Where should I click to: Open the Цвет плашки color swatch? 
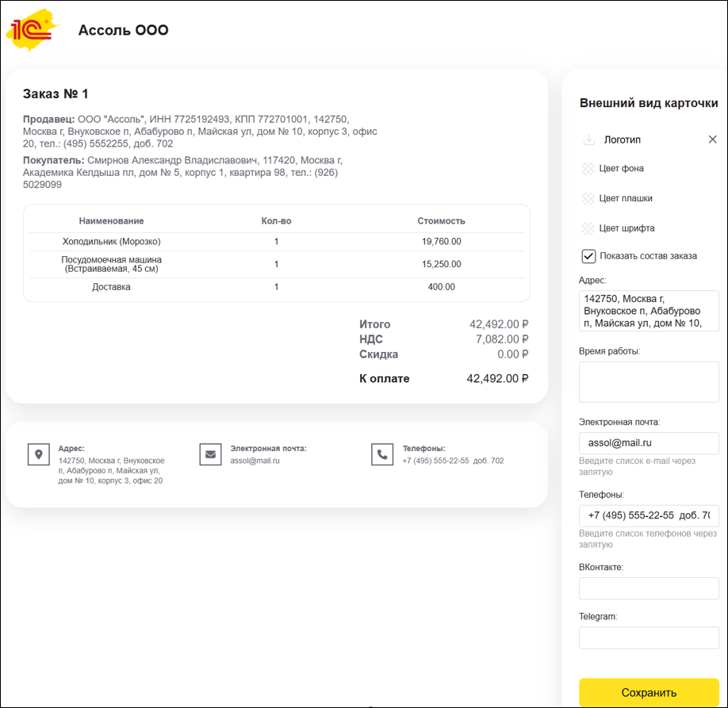click(588, 198)
